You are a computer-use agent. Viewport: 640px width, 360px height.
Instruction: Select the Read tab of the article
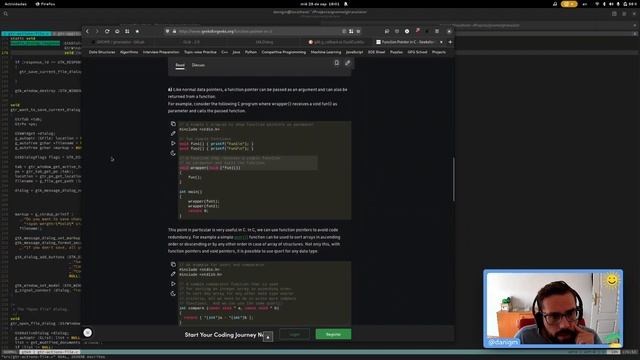[x=180, y=65]
